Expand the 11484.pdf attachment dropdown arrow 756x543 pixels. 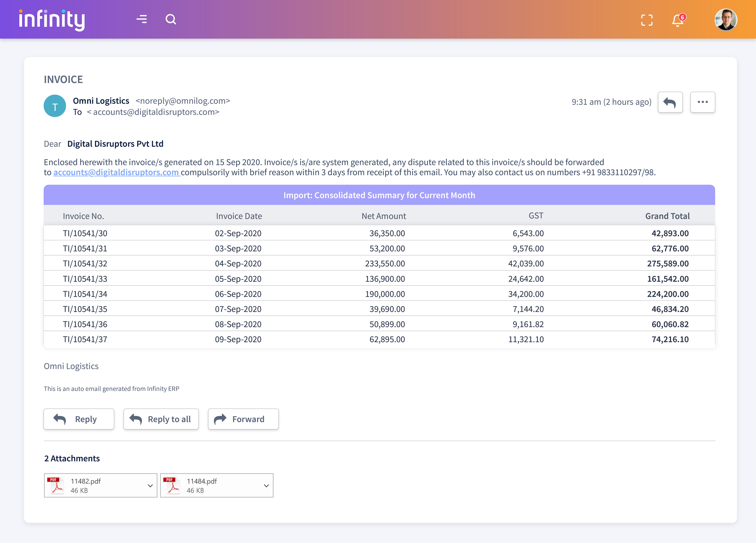[x=266, y=486]
